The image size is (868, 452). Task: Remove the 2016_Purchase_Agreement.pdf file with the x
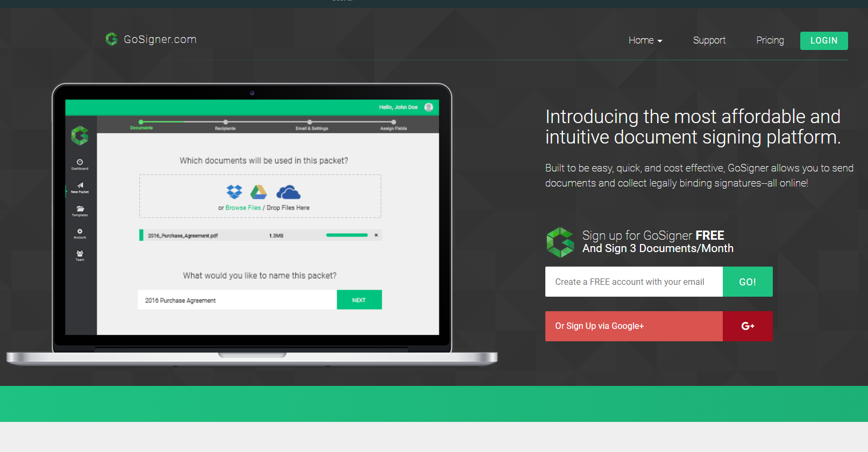tap(376, 235)
